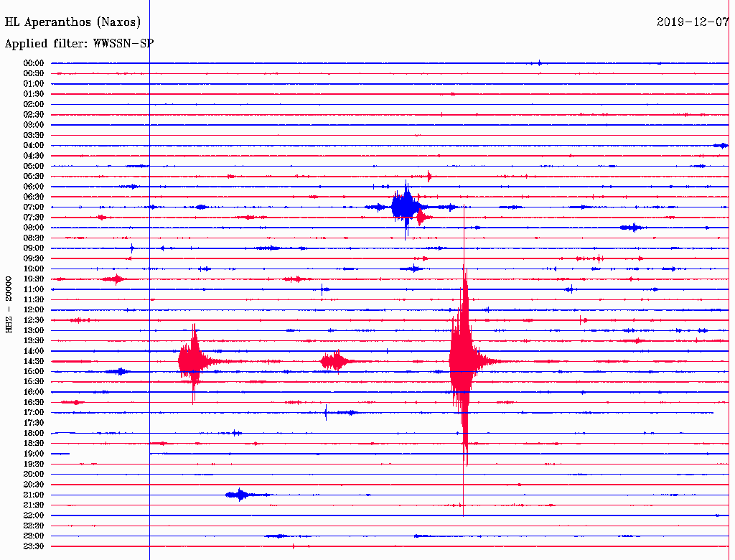Click the '00:00' time label
This screenshot has width=735, height=560.
34,63
